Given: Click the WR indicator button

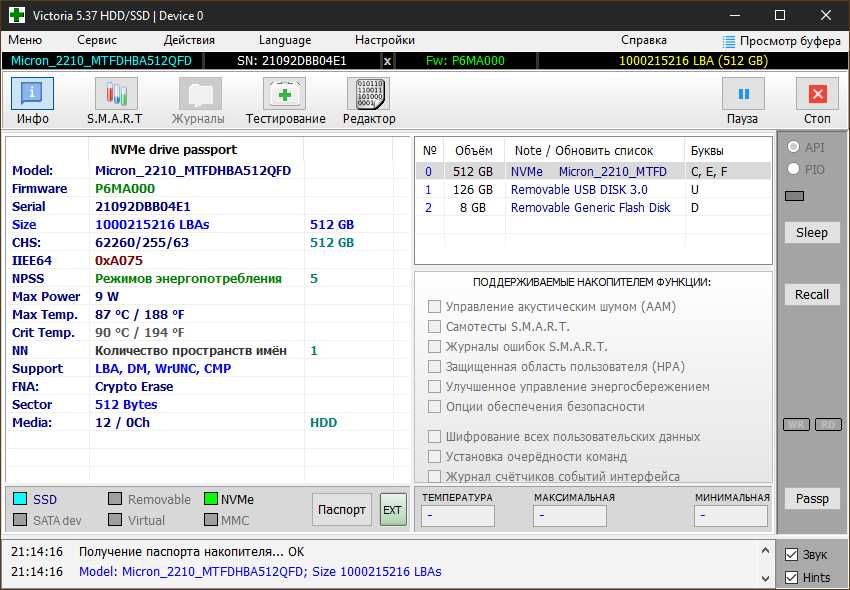Looking at the screenshot, I should [796, 425].
